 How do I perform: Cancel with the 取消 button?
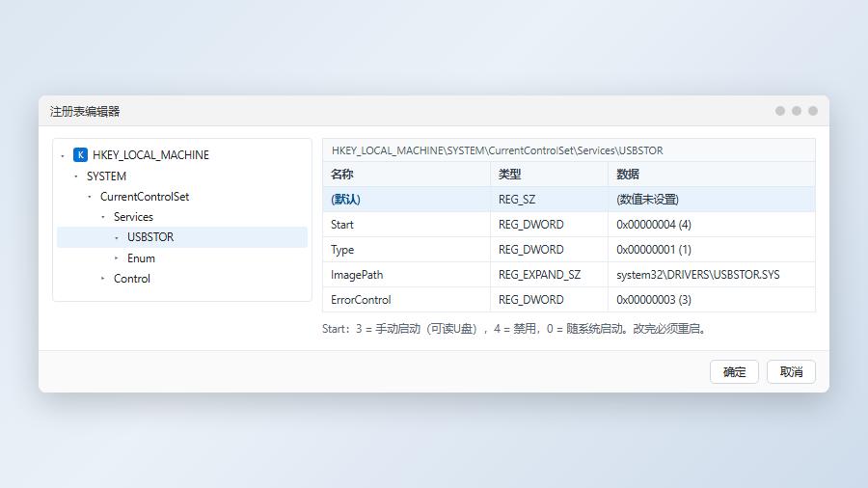791,372
